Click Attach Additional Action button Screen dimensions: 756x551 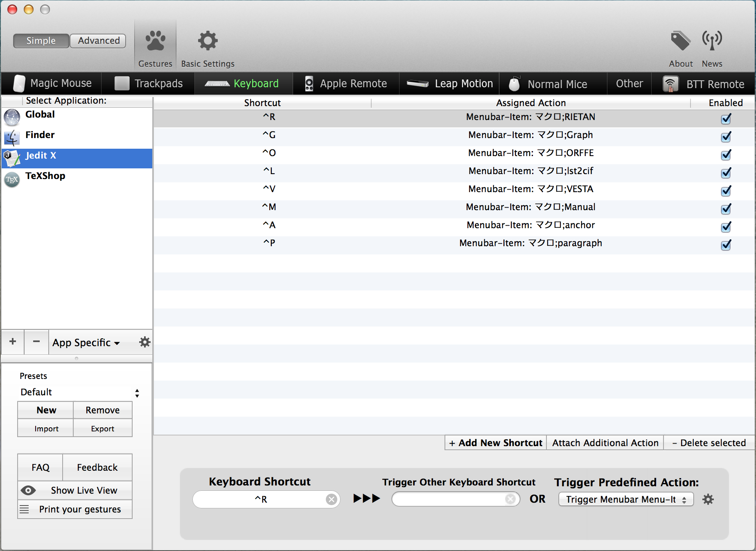click(605, 443)
